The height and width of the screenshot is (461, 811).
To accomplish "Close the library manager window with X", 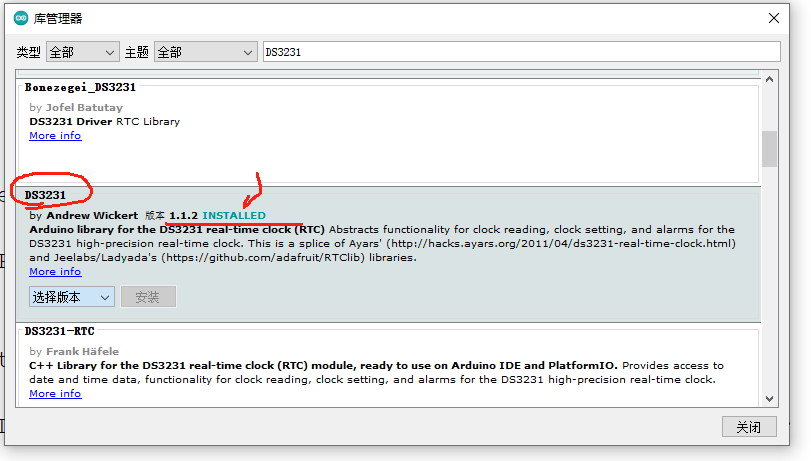I will coord(773,18).
